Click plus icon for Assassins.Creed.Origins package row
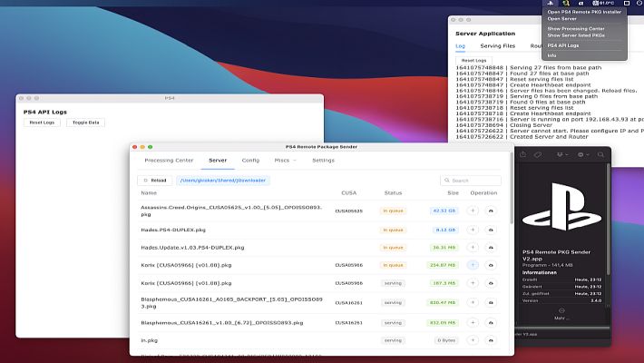 (x=473, y=211)
